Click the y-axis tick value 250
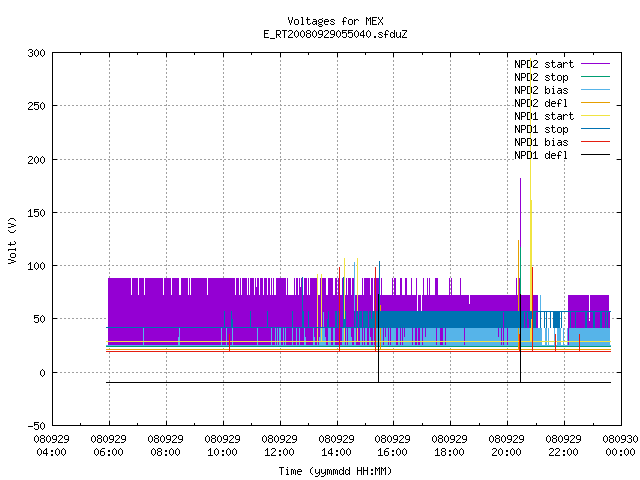The image size is (640, 480). click(36, 107)
